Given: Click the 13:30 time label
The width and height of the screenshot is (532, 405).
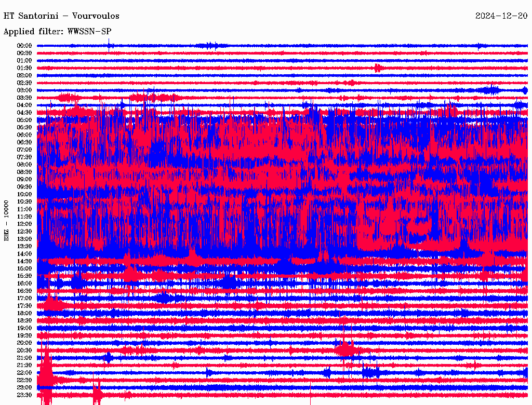Looking at the screenshot, I should point(24,247).
